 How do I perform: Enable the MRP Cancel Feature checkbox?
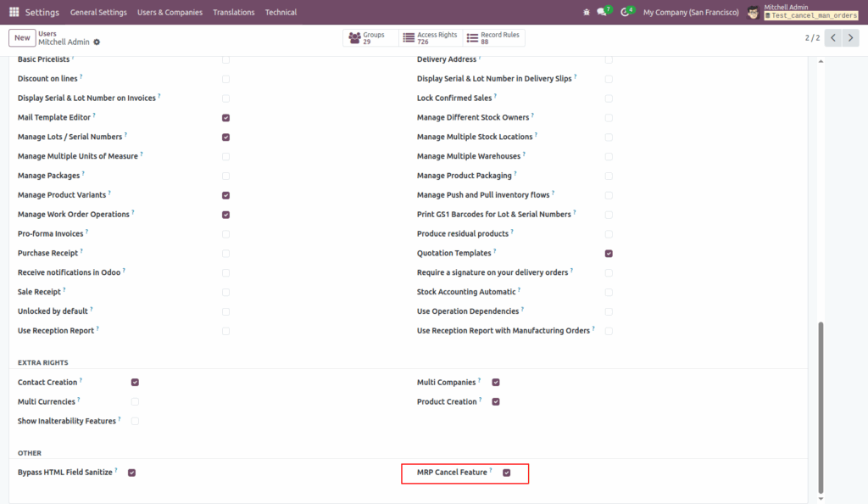(506, 472)
